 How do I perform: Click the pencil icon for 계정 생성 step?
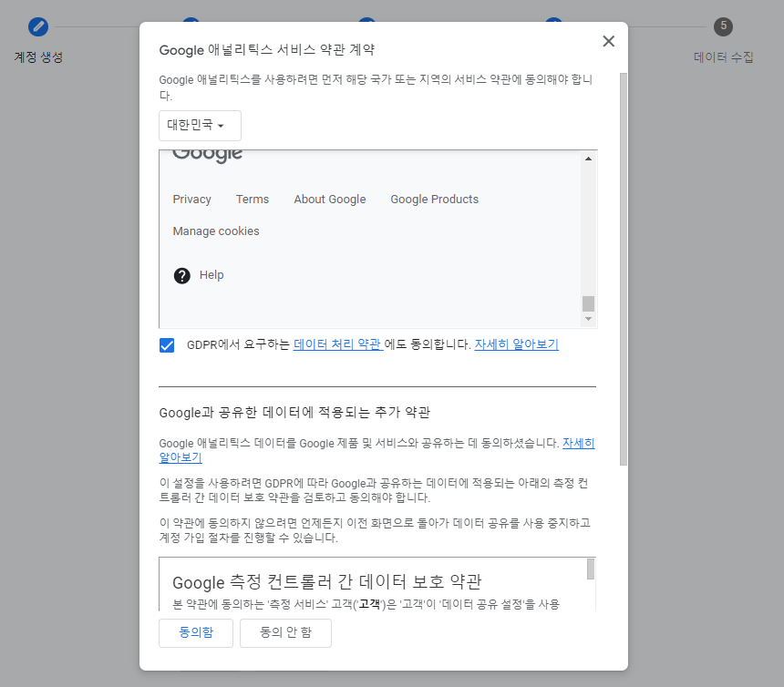point(38,26)
